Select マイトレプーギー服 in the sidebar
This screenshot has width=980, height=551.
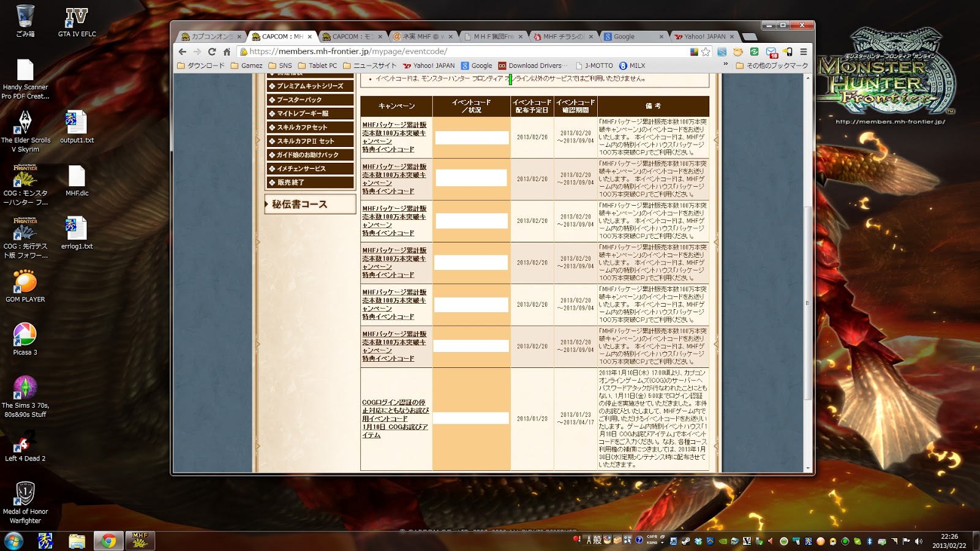(310, 114)
